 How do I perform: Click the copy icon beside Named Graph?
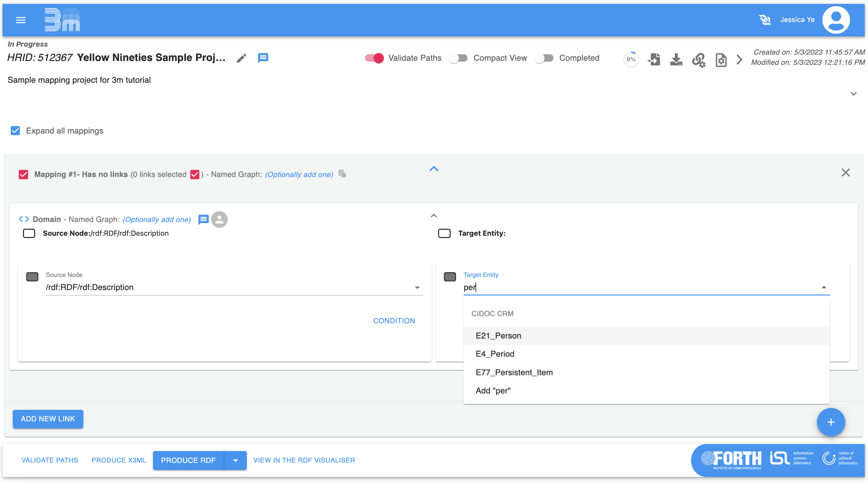(x=342, y=174)
